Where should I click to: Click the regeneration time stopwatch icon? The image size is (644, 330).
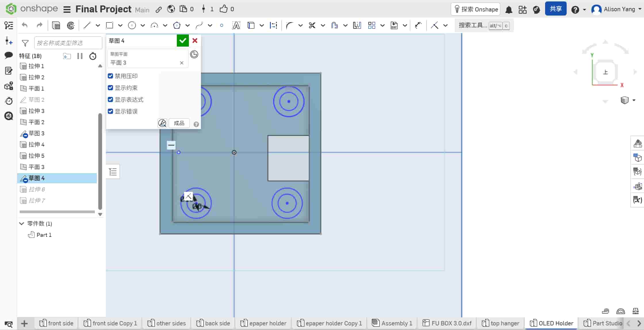pyautogui.click(x=93, y=56)
